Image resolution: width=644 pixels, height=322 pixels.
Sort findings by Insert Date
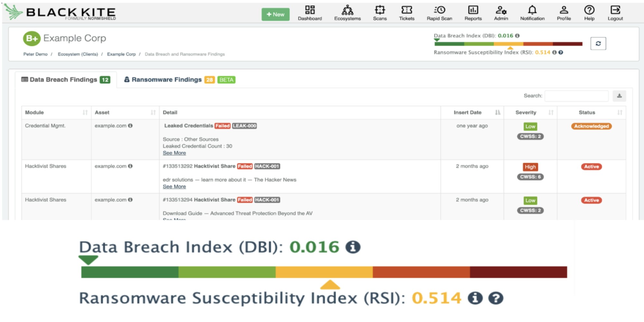coord(497,112)
